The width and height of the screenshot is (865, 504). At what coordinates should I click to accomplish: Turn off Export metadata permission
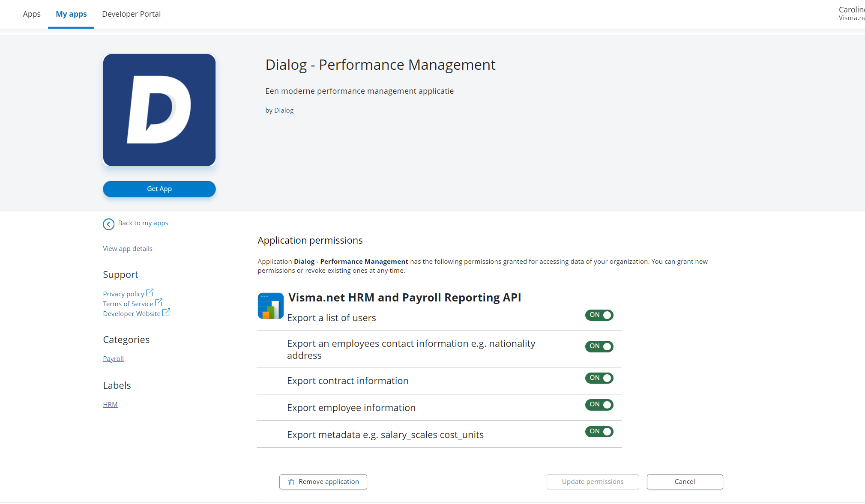(x=599, y=432)
